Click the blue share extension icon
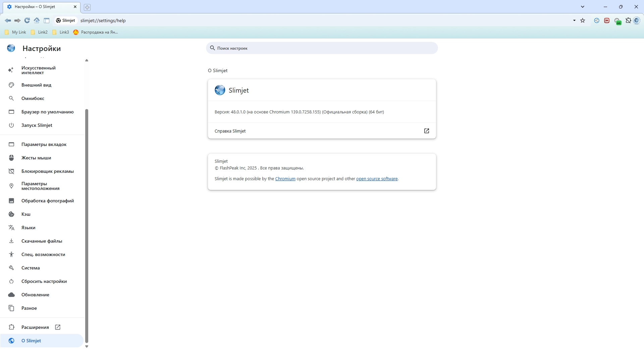Viewport: 644px width, 349px height. tap(597, 20)
